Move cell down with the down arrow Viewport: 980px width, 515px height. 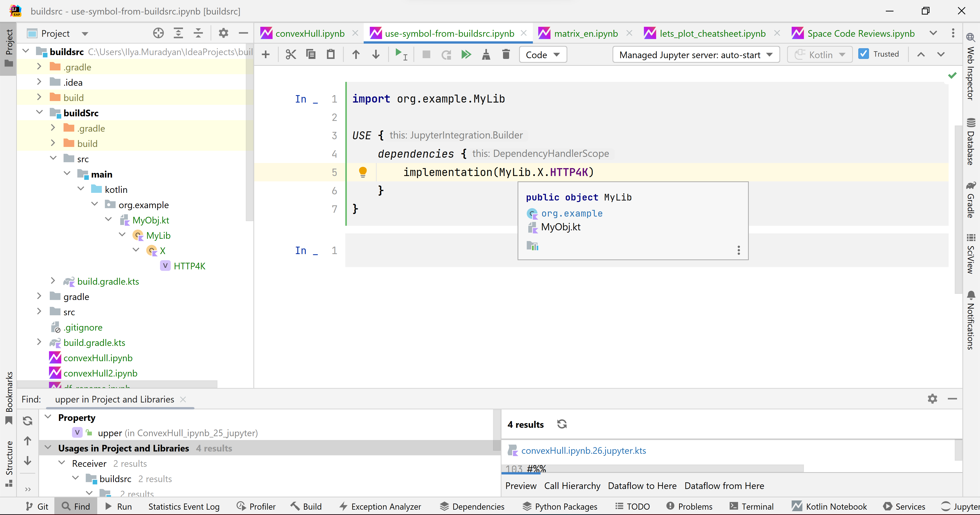pyautogui.click(x=376, y=55)
